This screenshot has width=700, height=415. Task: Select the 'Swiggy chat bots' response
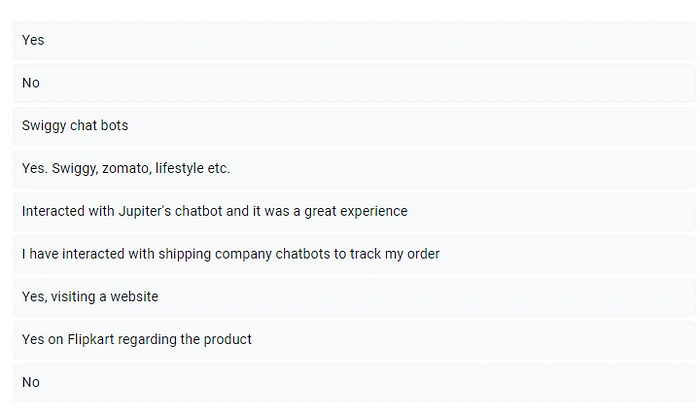point(354,126)
